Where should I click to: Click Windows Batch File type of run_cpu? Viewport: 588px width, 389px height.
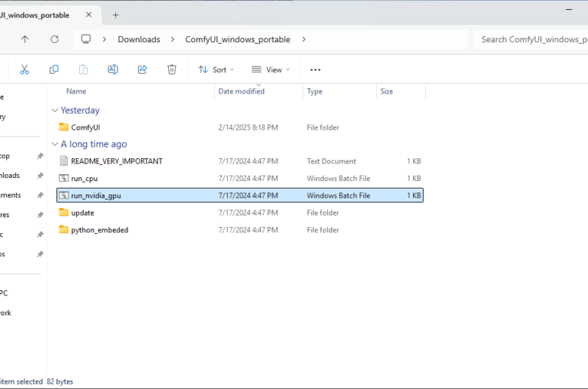pos(338,179)
